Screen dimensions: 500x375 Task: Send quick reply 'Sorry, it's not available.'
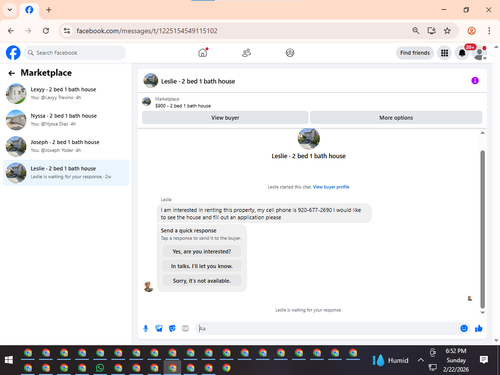point(202,281)
